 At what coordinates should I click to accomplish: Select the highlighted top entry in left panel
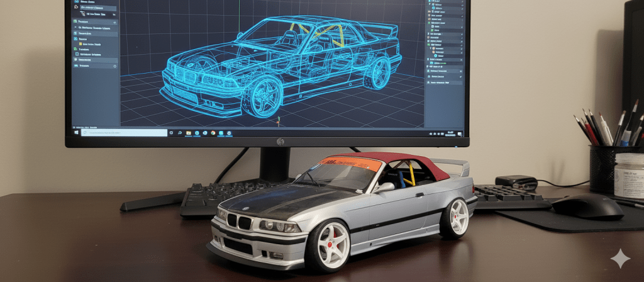click(94, 9)
